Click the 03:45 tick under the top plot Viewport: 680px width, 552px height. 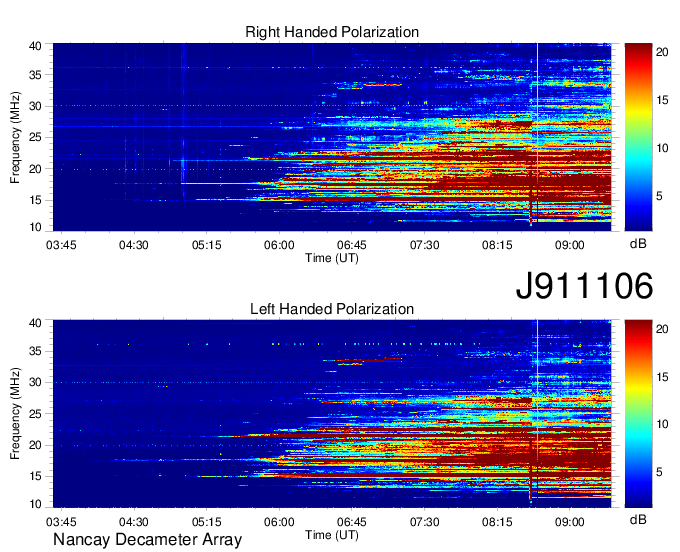[x=61, y=245]
